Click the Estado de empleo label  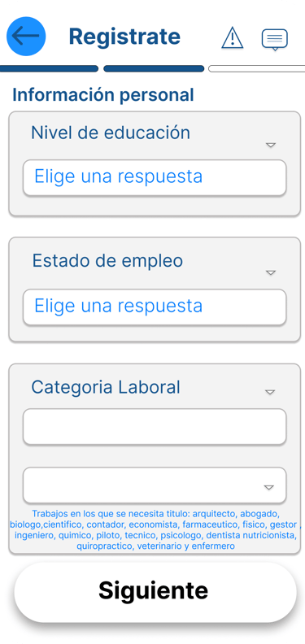pyautogui.click(x=107, y=261)
